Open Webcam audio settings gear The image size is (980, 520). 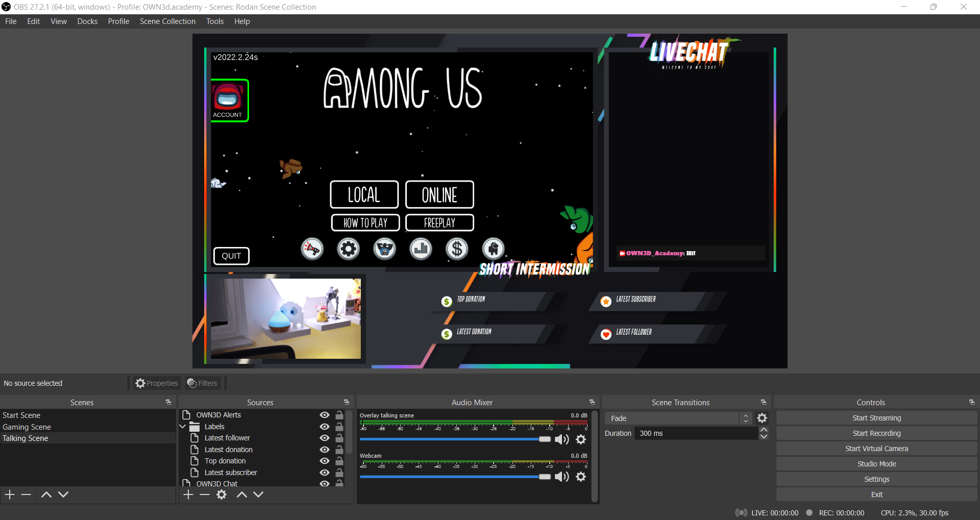click(x=581, y=477)
